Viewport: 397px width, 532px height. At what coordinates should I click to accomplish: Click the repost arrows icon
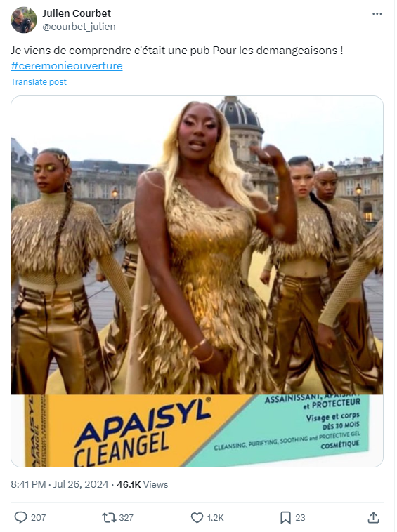tap(109, 517)
